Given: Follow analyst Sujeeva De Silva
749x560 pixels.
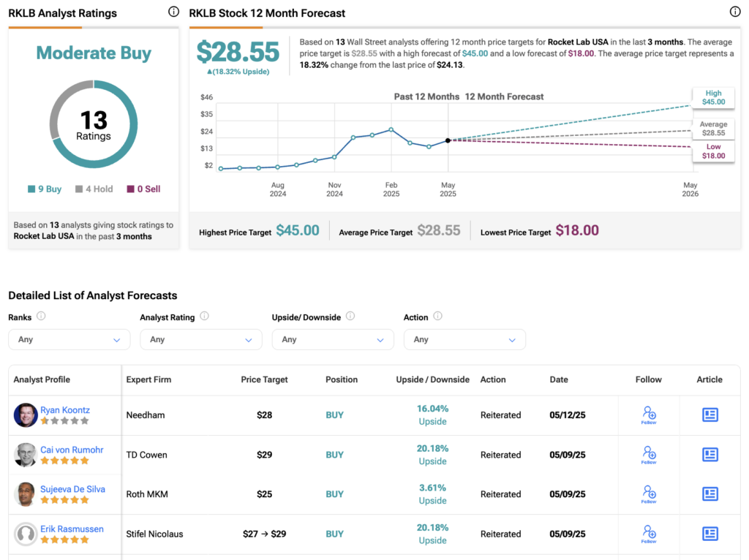Looking at the screenshot, I should pos(648,494).
